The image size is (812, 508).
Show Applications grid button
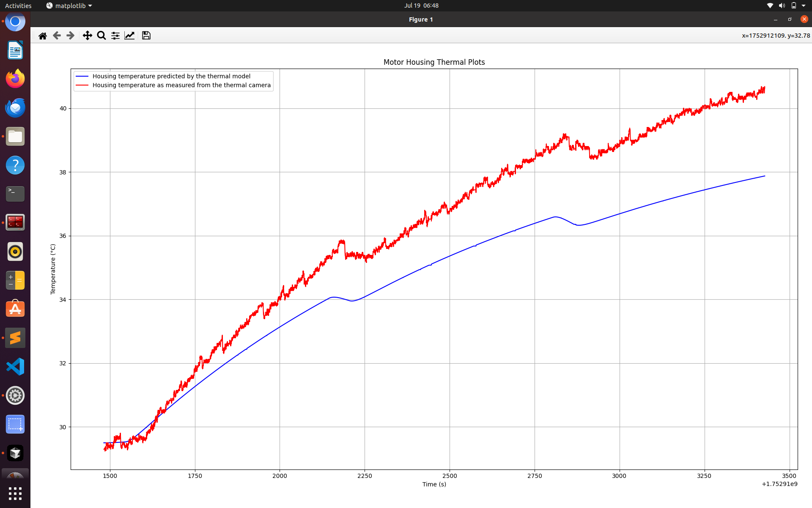tap(15, 493)
